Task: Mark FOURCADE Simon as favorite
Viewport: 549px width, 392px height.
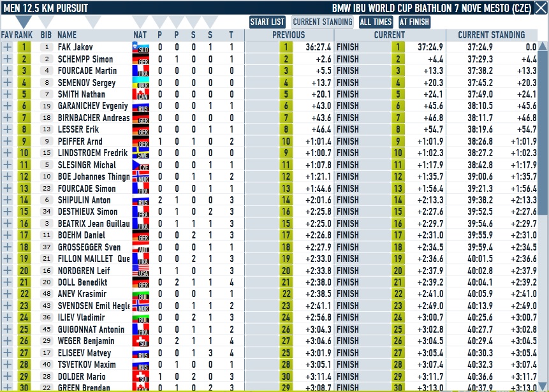Action: pos(8,188)
